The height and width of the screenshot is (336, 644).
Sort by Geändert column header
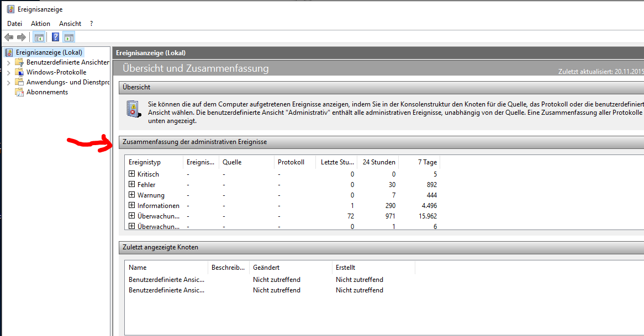tap(291, 268)
